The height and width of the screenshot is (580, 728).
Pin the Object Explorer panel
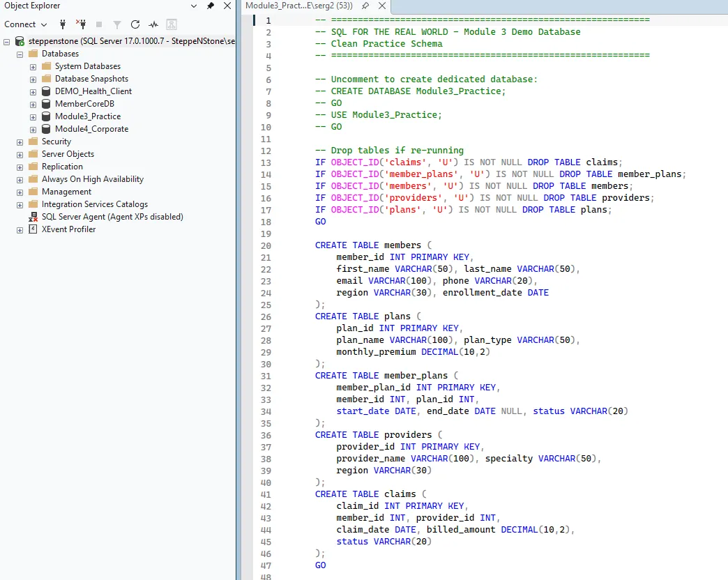pos(211,6)
